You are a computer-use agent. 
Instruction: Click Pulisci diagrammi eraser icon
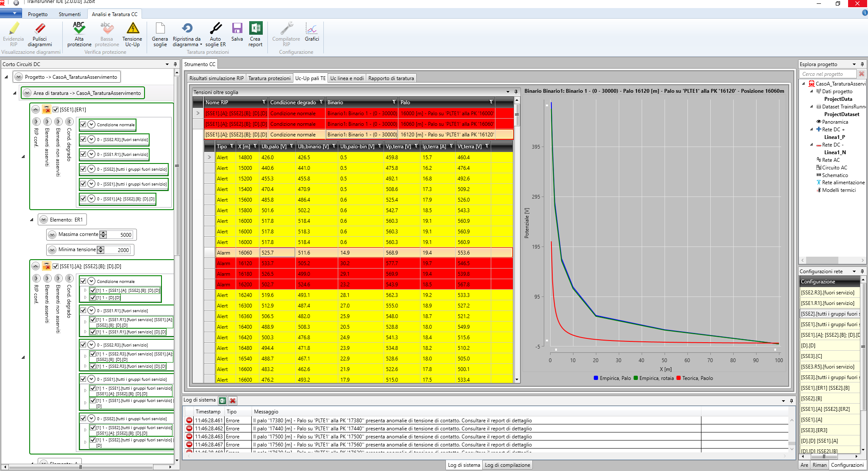tap(40, 28)
